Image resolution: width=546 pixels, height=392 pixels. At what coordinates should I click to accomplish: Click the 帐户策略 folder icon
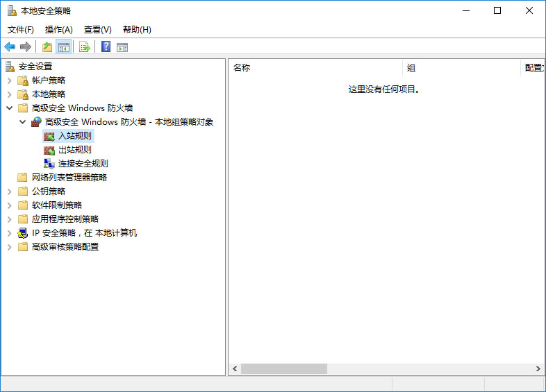coord(23,80)
